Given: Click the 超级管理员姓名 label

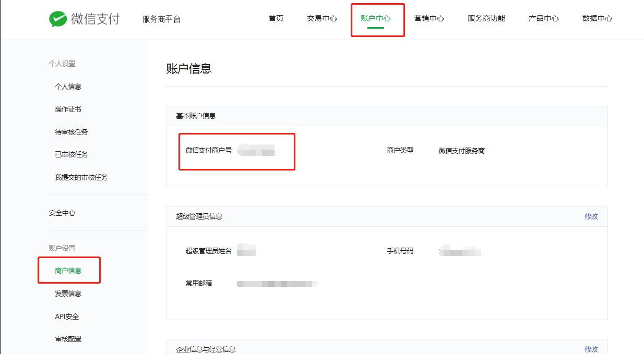Looking at the screenshot, I should (209, 251).
